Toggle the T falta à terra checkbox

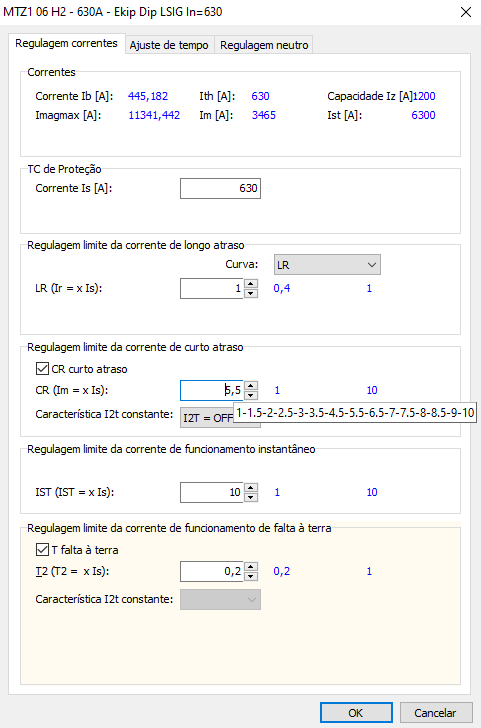(42, 550)
